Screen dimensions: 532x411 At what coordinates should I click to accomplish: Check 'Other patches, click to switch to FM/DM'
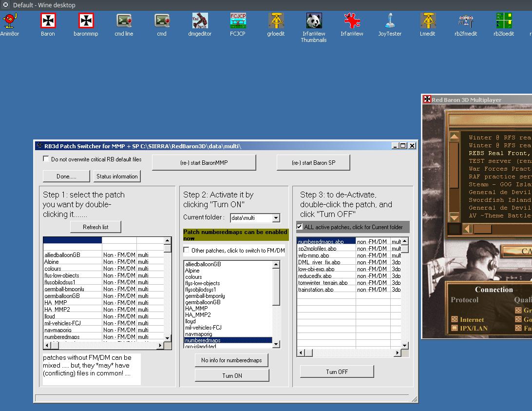187,250
